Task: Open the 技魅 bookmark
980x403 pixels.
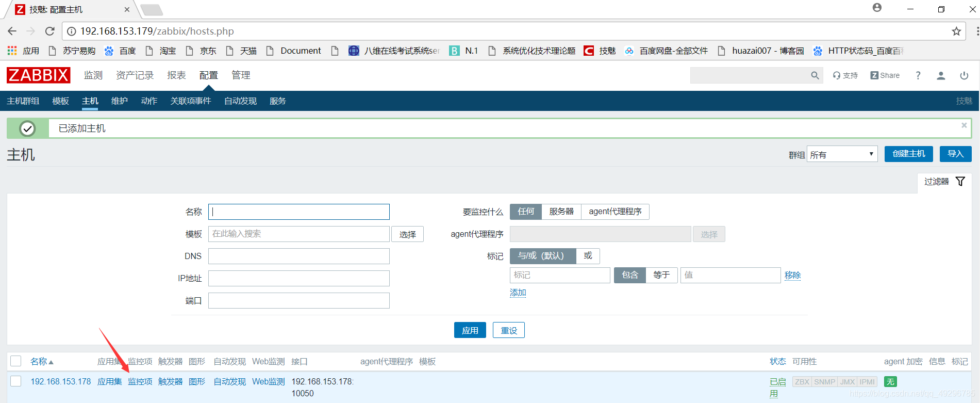Action: point(600,51)
